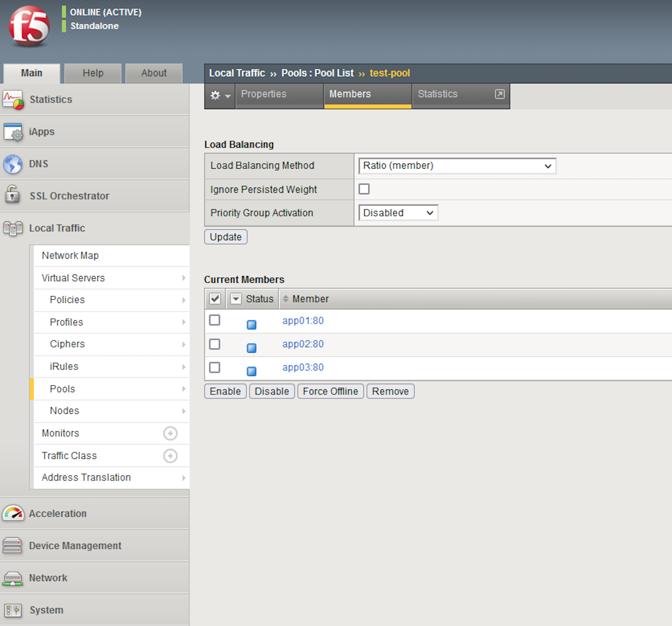The image size is (672, 626).
Task: Open Traffic Class menu item
Action: pyautogui.click(x=112, y=456)
